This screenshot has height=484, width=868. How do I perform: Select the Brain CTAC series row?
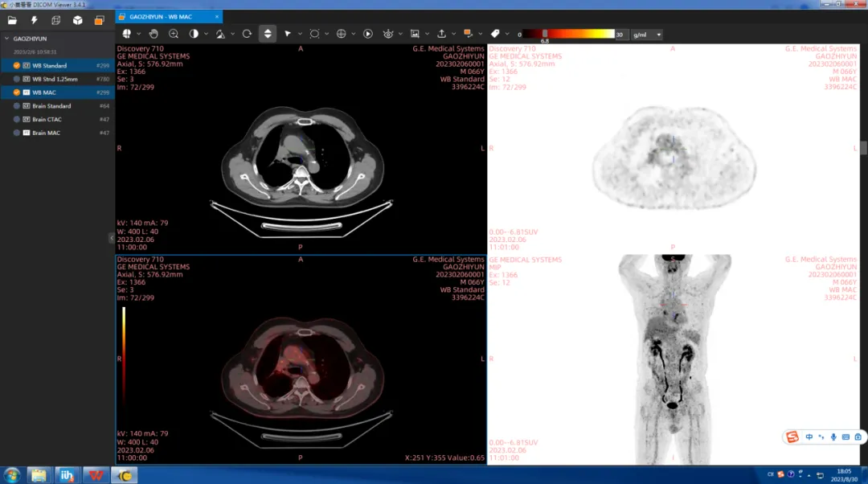coord(58,119)
